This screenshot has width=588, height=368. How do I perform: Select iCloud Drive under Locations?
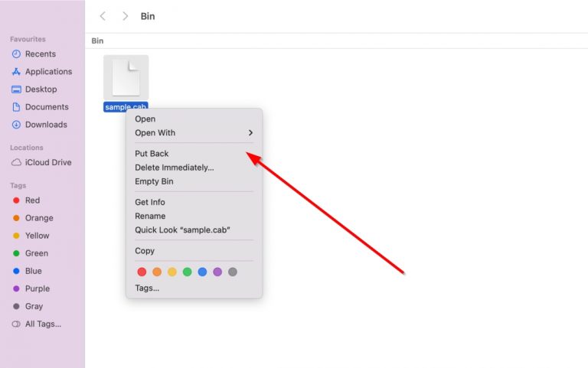tap(47, 162)
